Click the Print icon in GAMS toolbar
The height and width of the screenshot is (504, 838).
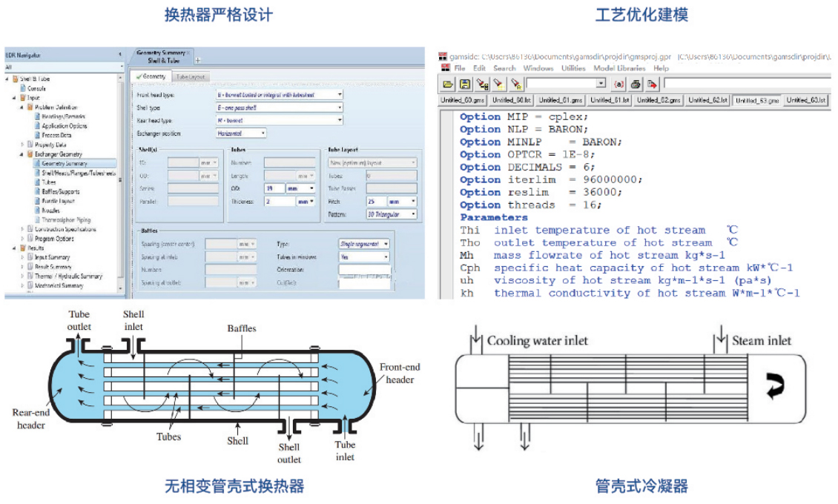[x=636, y=84]
